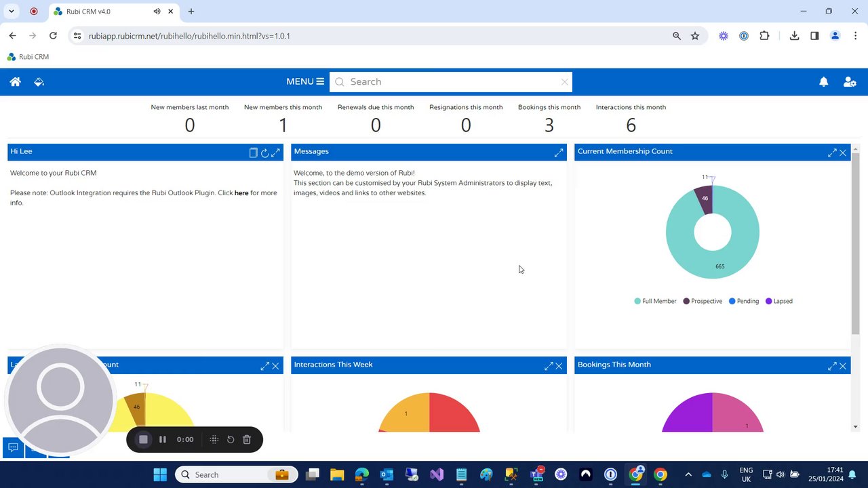Screen dimensions: 868x488
Task: Open the 1Password extension icon
Action: click(x=744, y=36)
